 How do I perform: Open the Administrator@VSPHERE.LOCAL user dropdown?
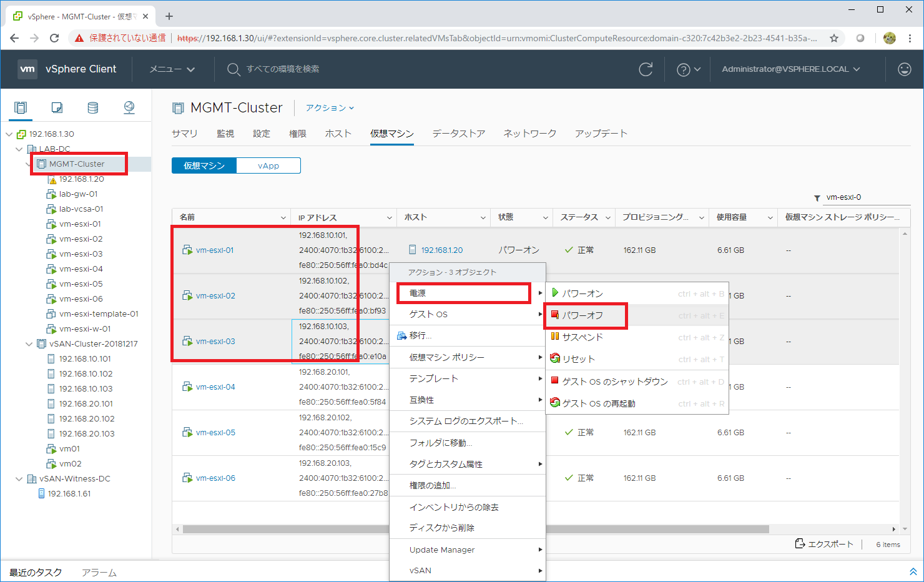point(791,69)
